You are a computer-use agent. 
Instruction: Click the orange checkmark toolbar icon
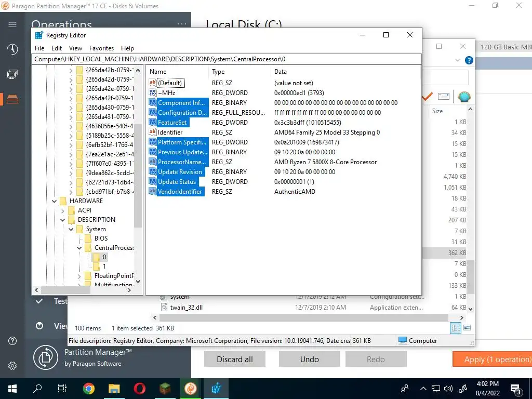pyautogui.click(x=428, y=96)
